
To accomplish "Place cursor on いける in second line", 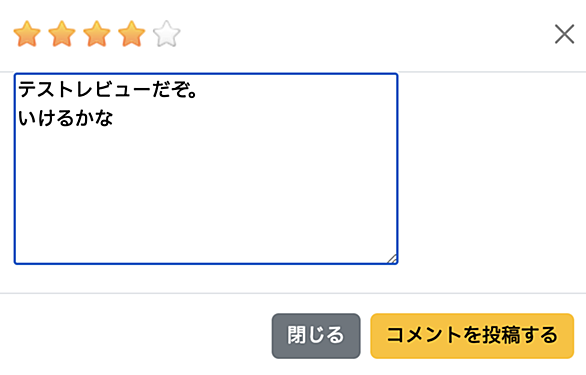I will (x=46, y=118).
